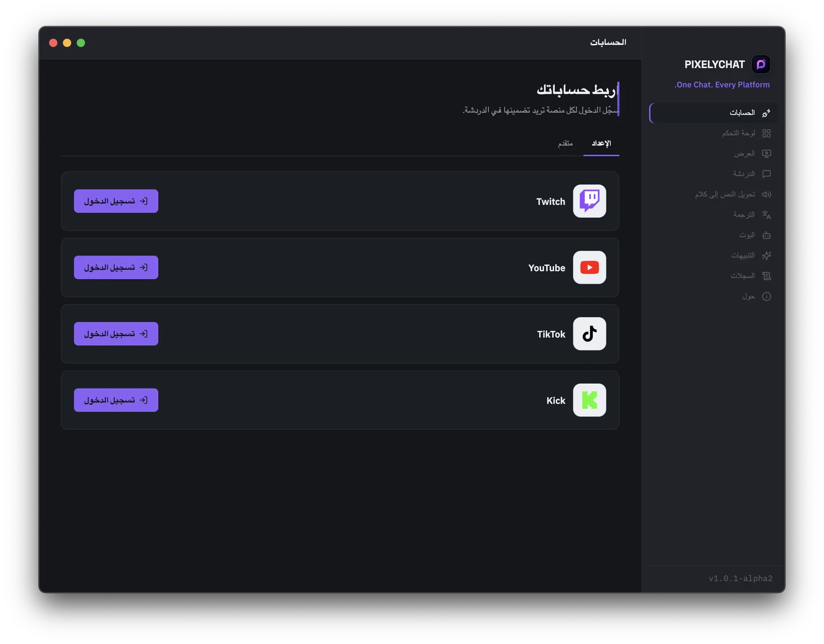Open السجلات logs sidebar item
Viewport: 824px width, 644px height.
[713, 276]
